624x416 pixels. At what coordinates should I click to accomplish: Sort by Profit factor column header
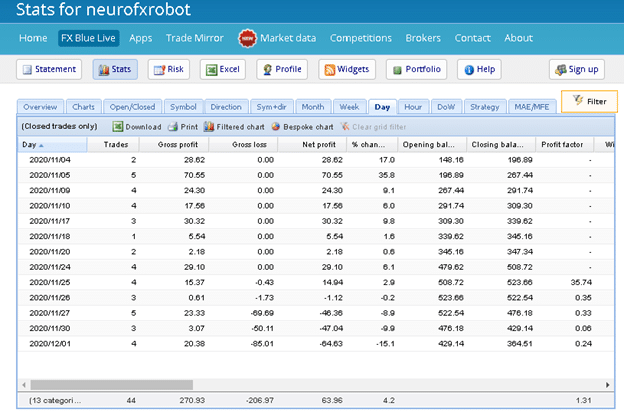(x=565, y=145)
